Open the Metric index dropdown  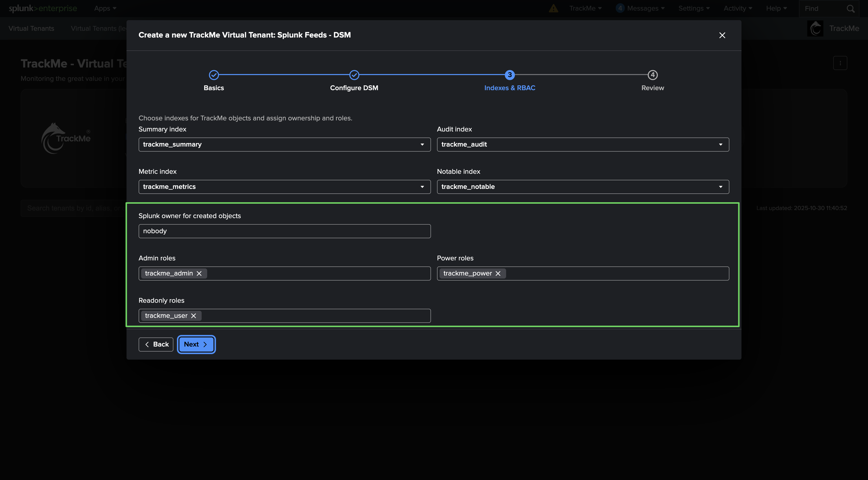click(x=284, y=187)
